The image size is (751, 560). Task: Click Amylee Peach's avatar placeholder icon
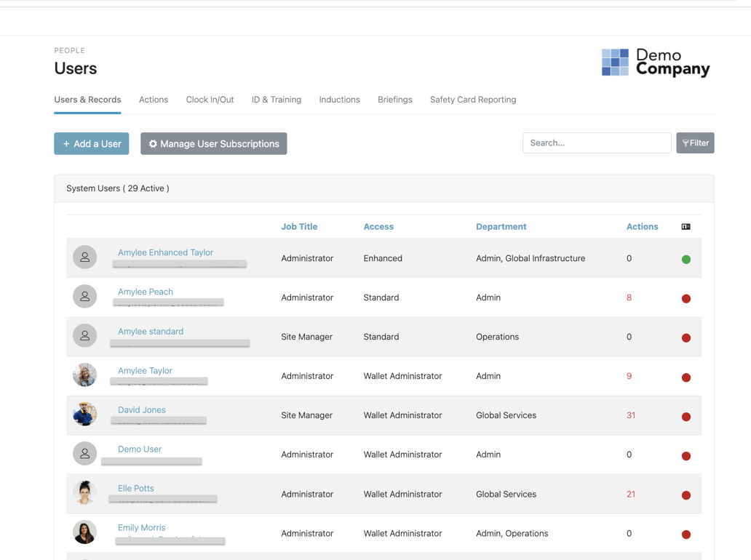[84, 296]
